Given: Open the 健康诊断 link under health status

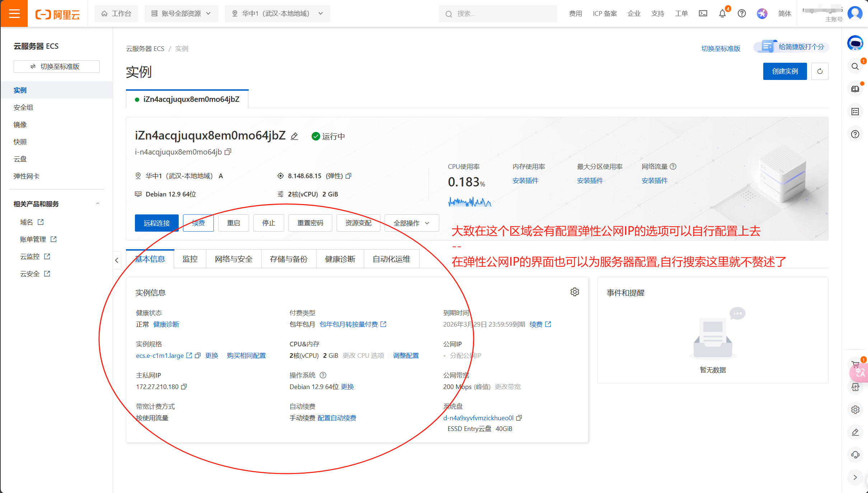Looking at the screenshot, I should click(166, 324).
